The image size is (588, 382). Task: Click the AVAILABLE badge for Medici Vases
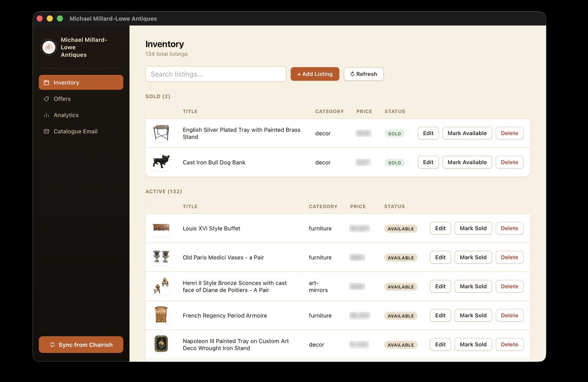[x=401, y=258]
